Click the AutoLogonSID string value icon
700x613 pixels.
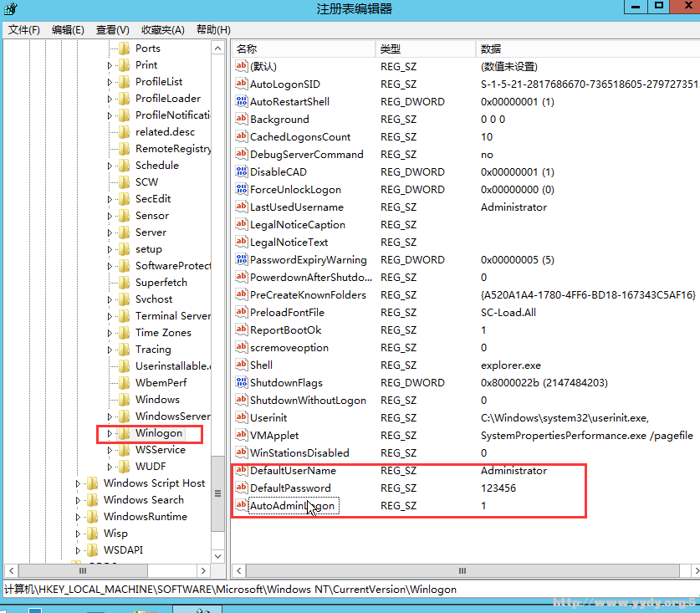(x=241, y=84)
